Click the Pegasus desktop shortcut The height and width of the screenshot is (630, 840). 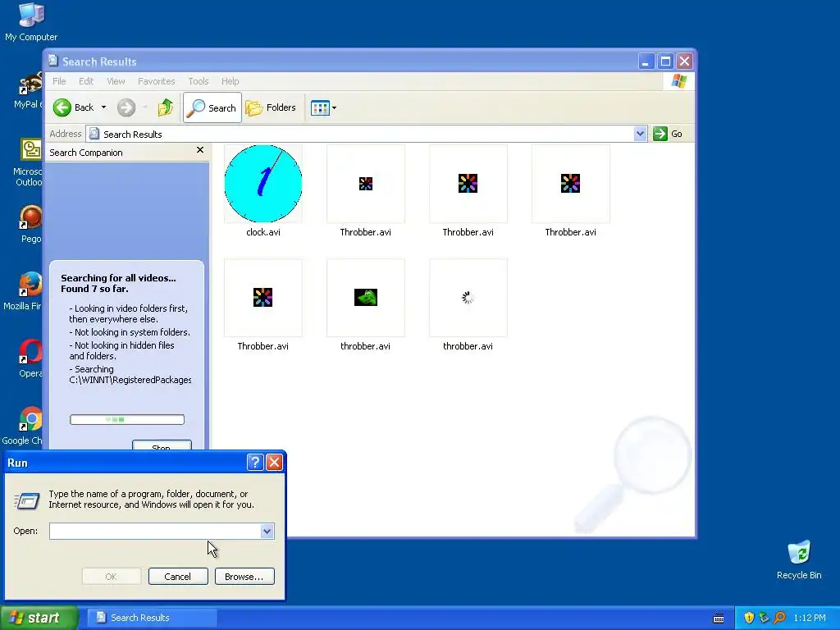coord(30,224)
